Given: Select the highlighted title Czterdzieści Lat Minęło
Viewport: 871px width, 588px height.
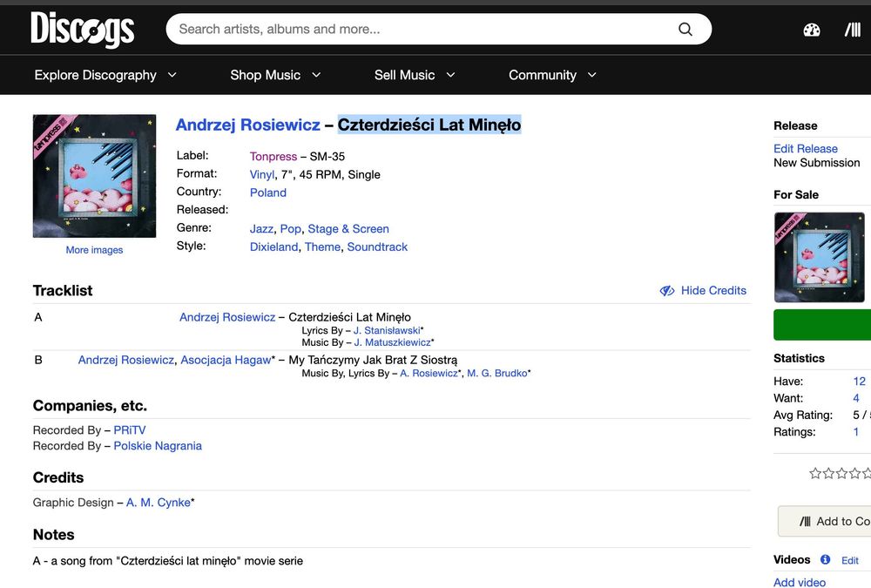Looking at the screenshot, I should point(429,125).
